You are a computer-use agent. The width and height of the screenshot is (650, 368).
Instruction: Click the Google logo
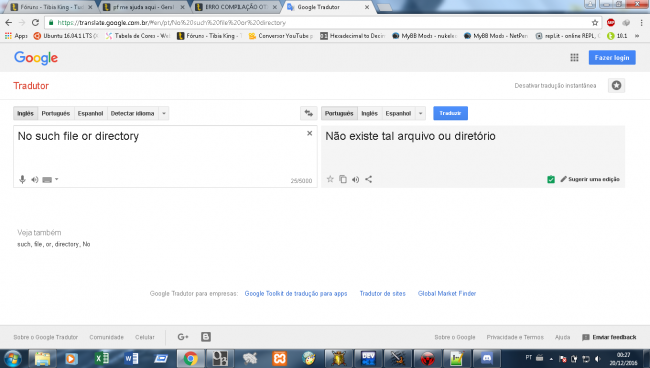pos(36,58)
